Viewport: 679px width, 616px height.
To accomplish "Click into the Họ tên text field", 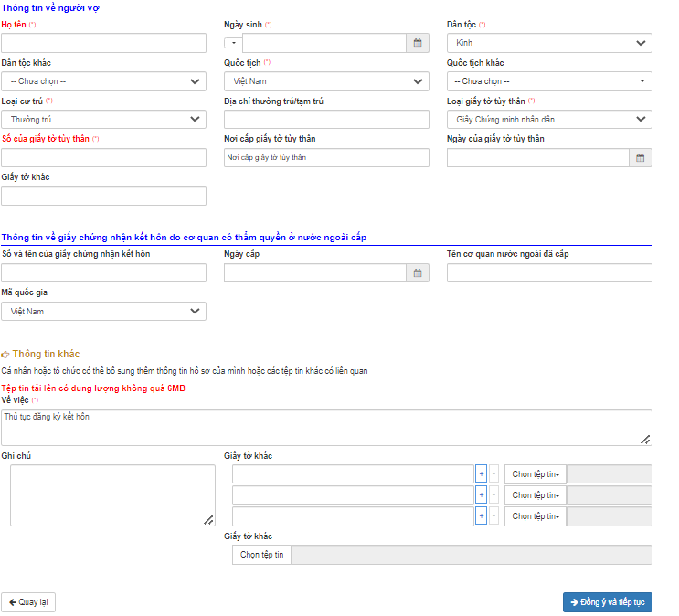I will (103, 43).
